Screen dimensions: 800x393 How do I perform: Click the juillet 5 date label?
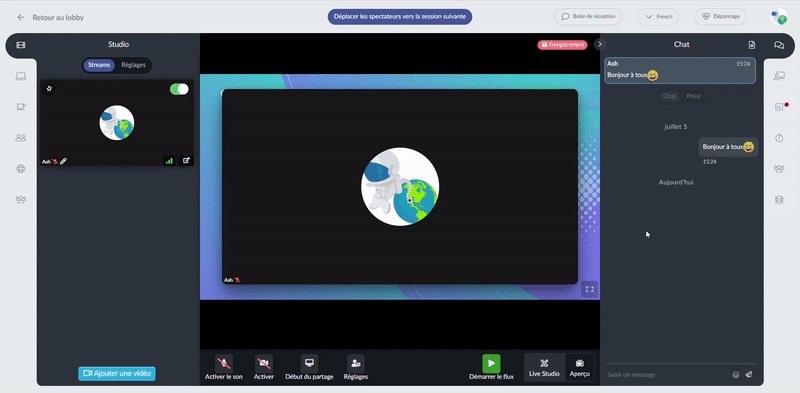676,127
